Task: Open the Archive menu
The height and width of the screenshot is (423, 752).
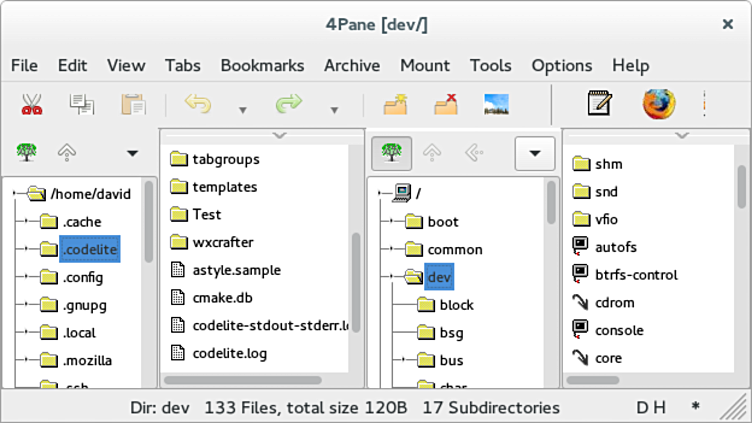Action: (351, 65)
